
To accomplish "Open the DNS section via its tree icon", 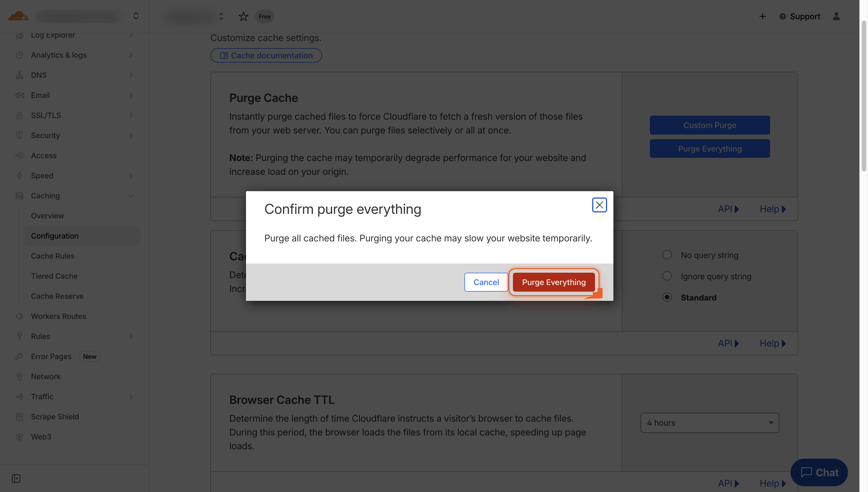I will coord(19,75).
